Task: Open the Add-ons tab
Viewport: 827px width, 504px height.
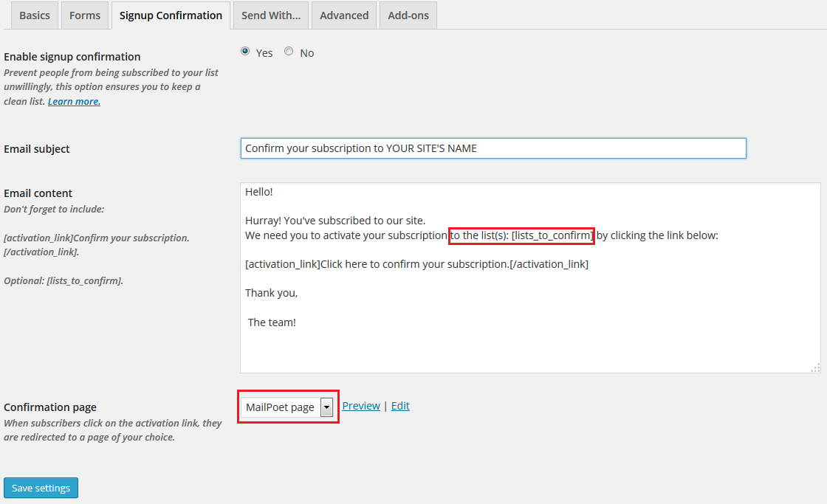Action: coord(408,15)
